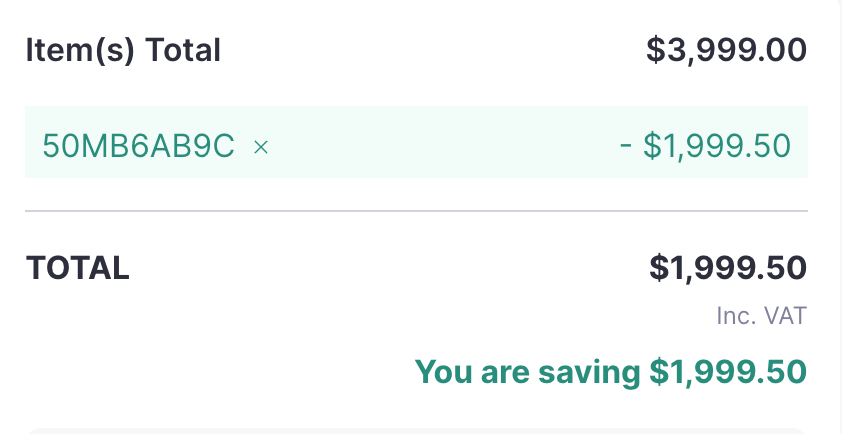Click the final $1,999.50 price beside TOTAL
The height and width of the screenshot is (434, 842).
coord(728,268)
